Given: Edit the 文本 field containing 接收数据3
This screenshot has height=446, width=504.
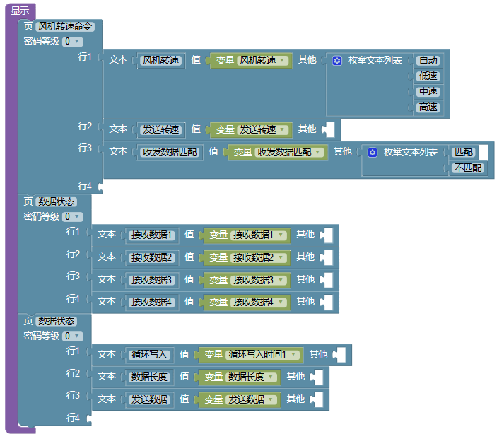Looking at the screenshot, I should [151, 280].
